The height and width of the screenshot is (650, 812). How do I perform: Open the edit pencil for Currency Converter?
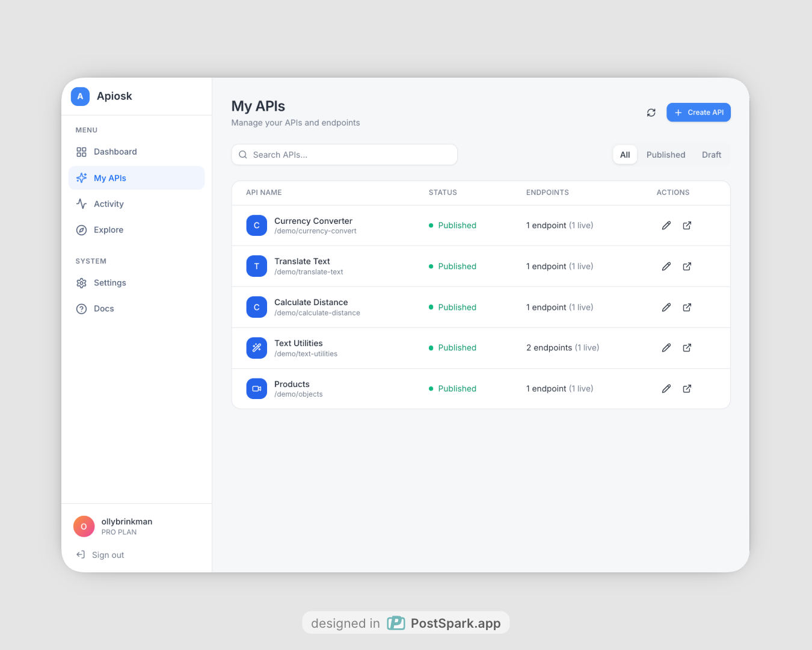click(666, 225)
